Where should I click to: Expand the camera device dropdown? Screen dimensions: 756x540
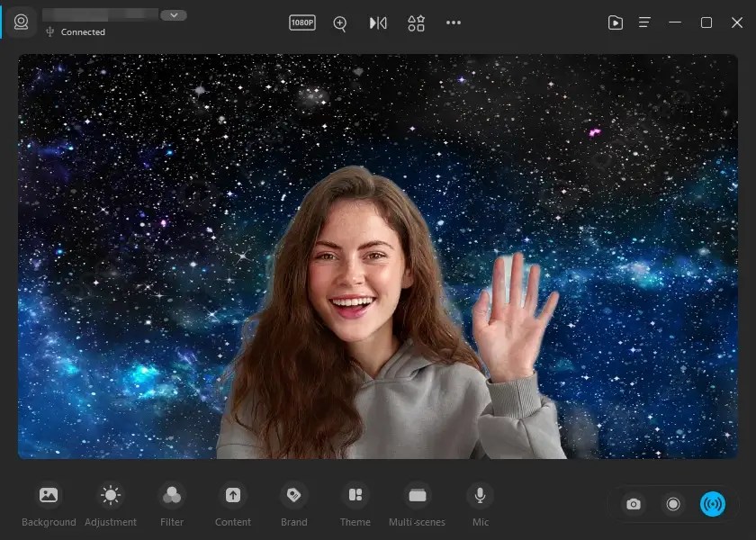[173, 15]
